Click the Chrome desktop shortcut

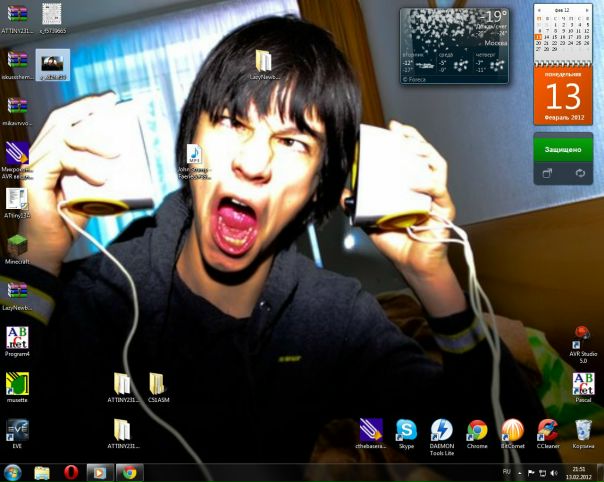tap(477, 430)
